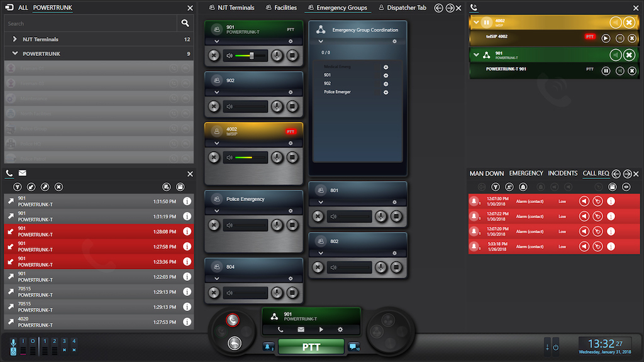Screen dimensions: 644x362
Task: Click the gear icon next to Police Emerger
Action: tap(386, 92)
